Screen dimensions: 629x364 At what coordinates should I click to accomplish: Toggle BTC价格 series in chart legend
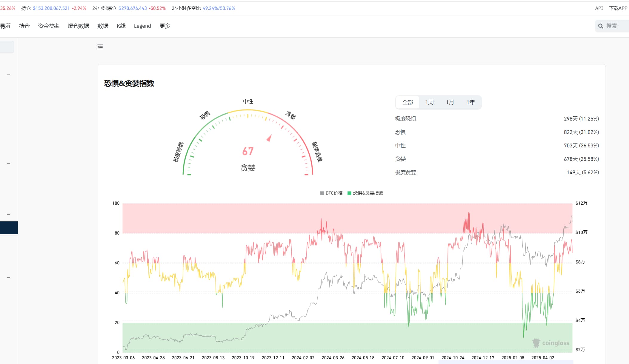pos(331,193)
